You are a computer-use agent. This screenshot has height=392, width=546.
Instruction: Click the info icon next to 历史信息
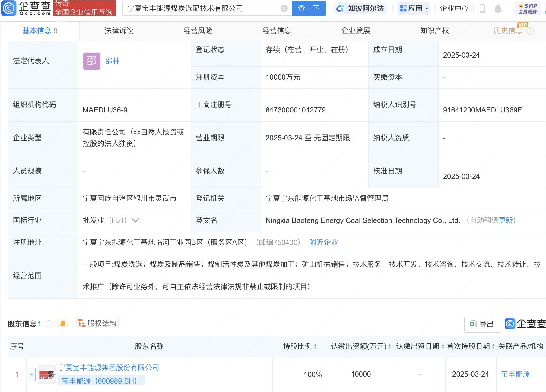[x=530, y=31]
